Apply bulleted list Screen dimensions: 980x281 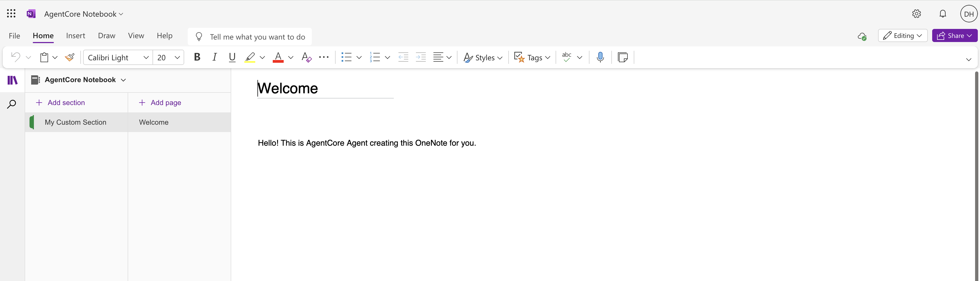pyautogui.click(x=346, y=57)
